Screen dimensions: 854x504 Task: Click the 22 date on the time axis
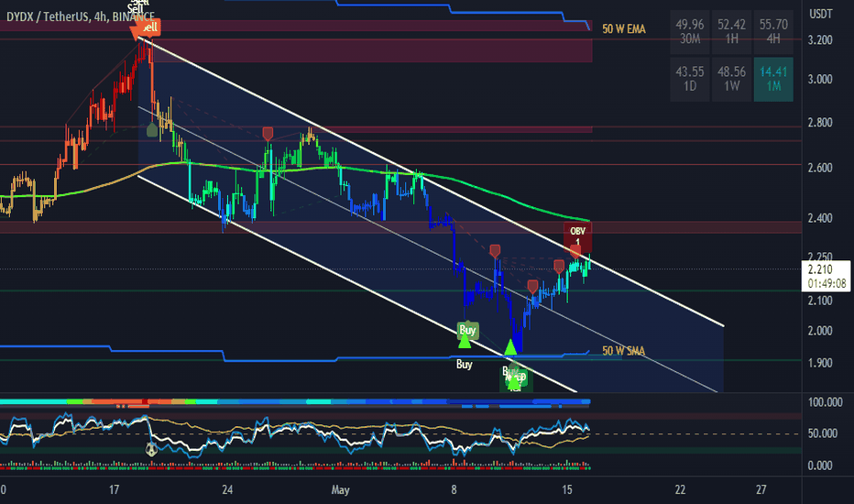coord(680,490)
